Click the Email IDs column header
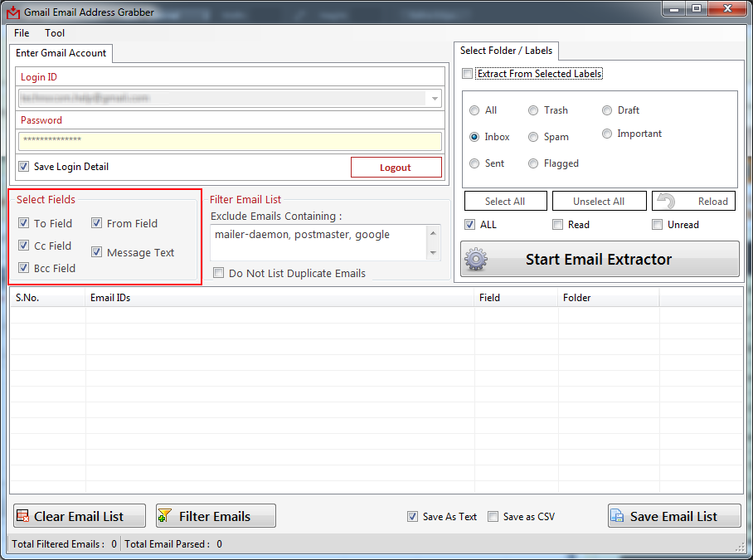The height and width of the screenshot is (560, 753). tap(280, 298)
